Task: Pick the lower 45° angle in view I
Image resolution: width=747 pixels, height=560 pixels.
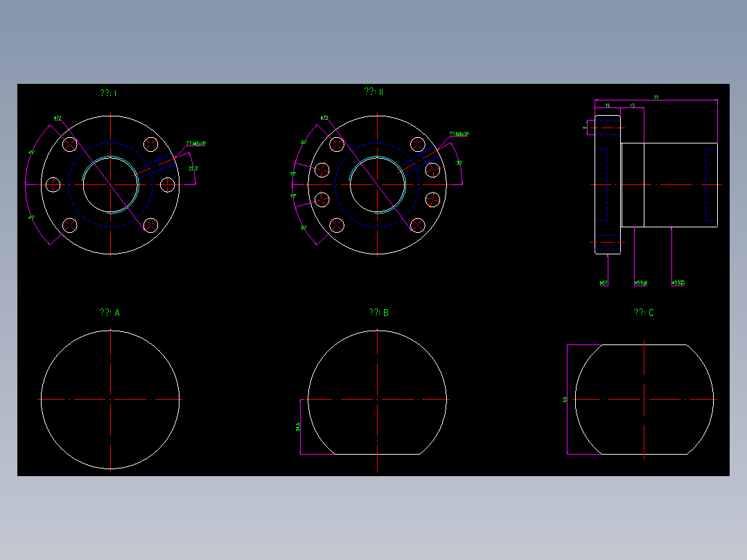Action: click(x=31, y=218)
